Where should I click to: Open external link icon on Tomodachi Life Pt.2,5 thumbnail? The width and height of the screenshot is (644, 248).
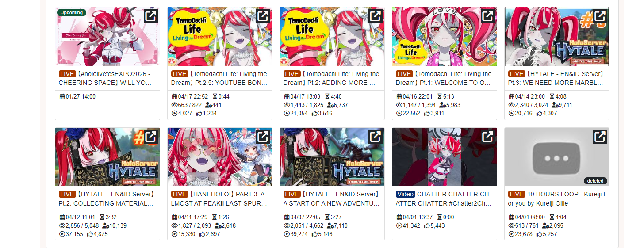(263, 16)
